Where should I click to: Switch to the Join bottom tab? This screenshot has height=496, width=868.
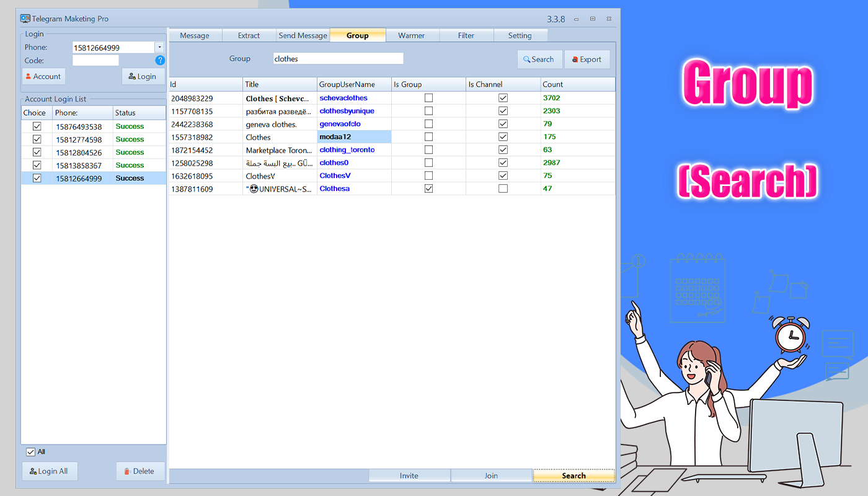click(x=491, y=476)
